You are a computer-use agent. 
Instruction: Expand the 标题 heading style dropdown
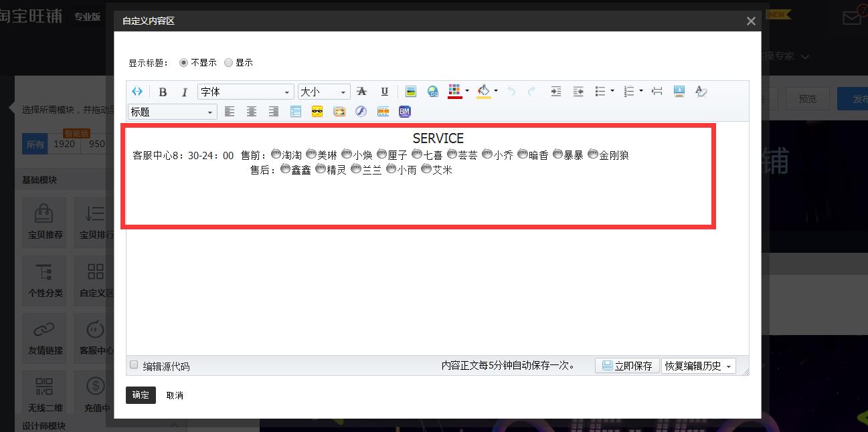click(172, 112)
